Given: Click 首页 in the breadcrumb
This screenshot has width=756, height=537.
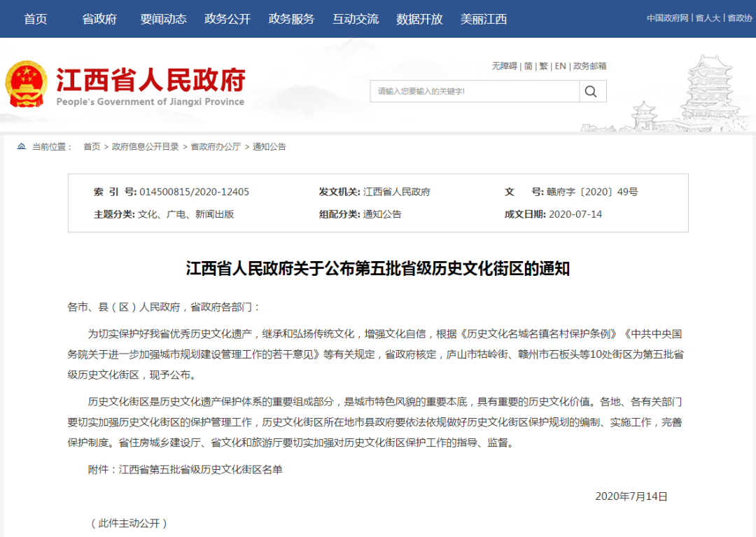Looking at the screenshot, I should click(x=92, y=146).
